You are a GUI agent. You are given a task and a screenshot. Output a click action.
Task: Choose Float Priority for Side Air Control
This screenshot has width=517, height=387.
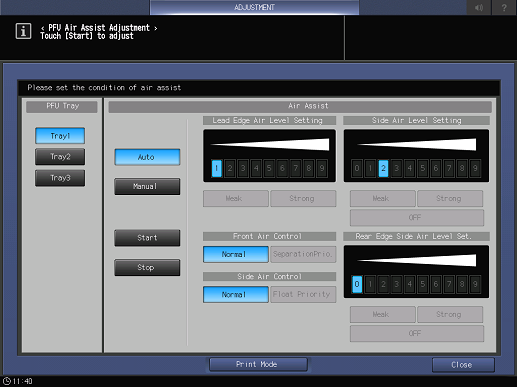[x=303, y=295]
